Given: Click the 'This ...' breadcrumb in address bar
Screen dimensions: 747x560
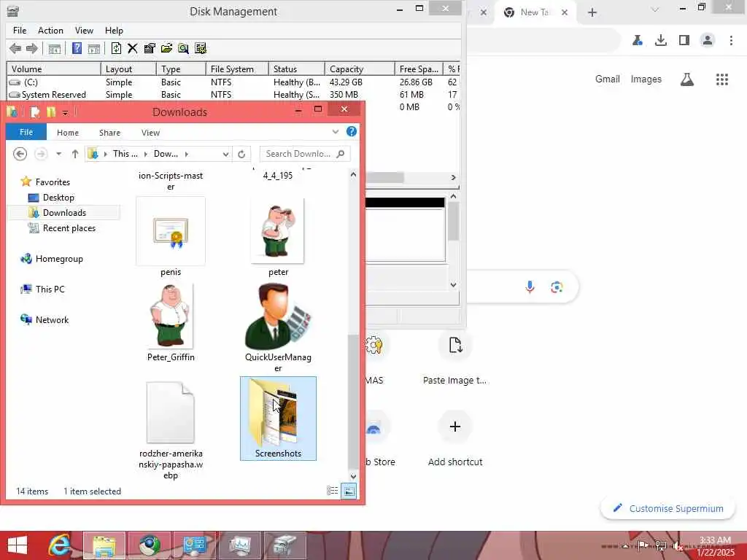Looking at the screenshot, I should coord(125,154).
